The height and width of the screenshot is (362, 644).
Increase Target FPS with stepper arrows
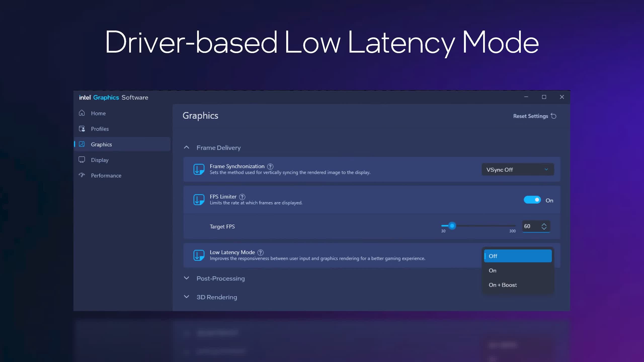click(x=544, y=224)
